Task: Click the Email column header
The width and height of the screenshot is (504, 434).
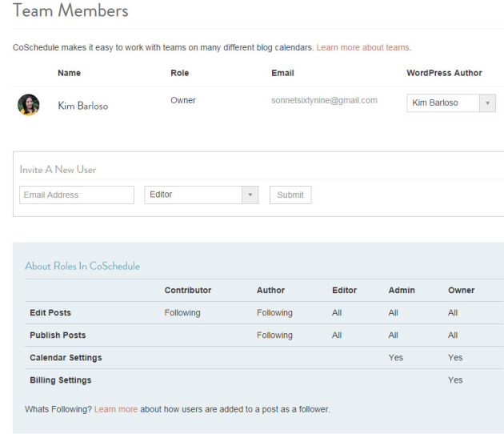Action: point(282,73)
